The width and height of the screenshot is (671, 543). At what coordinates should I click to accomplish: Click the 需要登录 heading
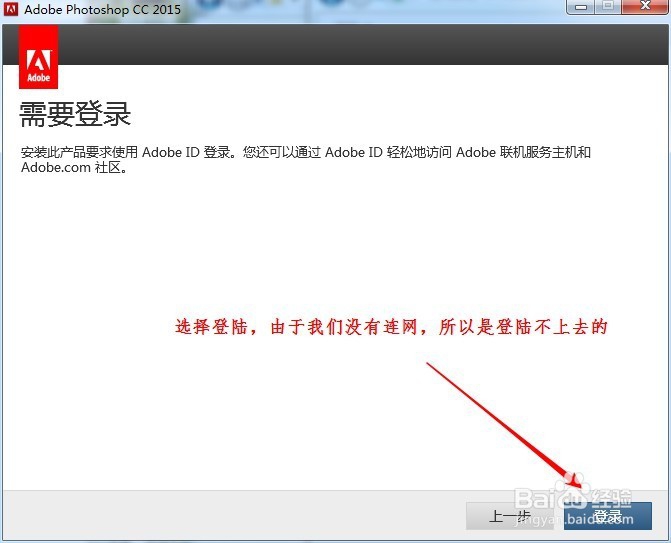click(75, 114)
